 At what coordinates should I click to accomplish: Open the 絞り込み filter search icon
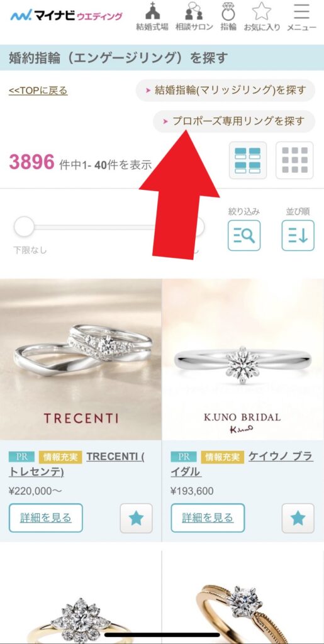point(244,235)
